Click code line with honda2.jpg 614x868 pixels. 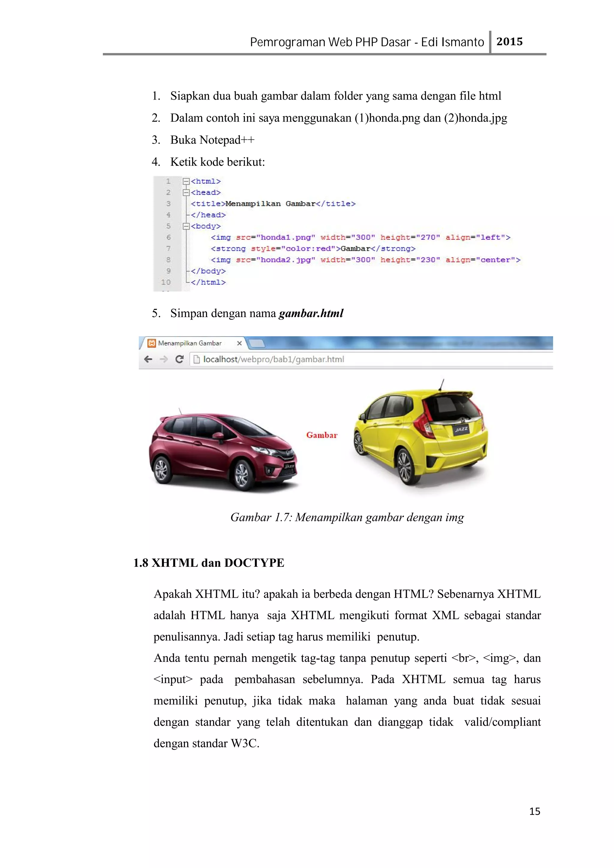(365, 260)
